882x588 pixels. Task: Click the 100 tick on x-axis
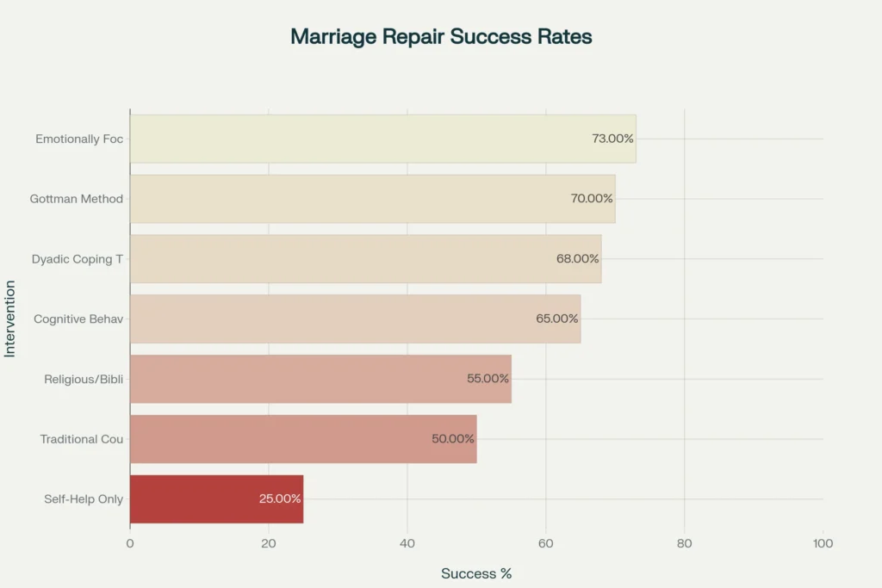click(x=823, y=544)
